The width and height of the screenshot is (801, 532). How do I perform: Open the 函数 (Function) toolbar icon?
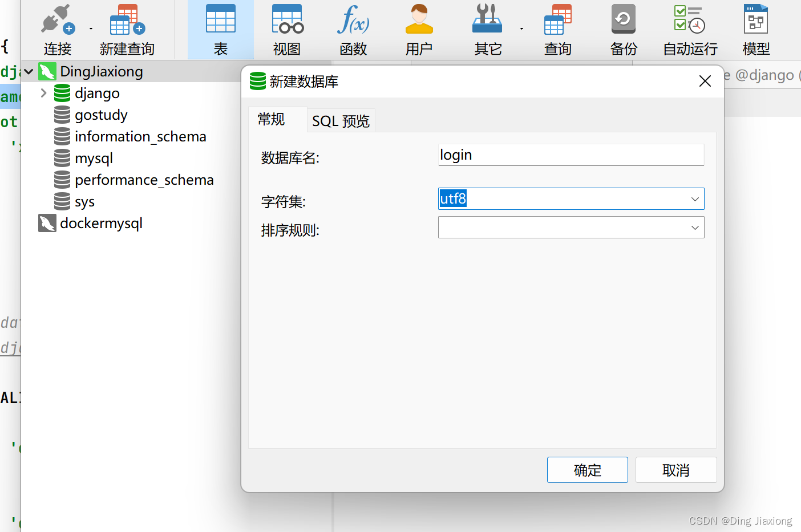[x=353, y=19]
